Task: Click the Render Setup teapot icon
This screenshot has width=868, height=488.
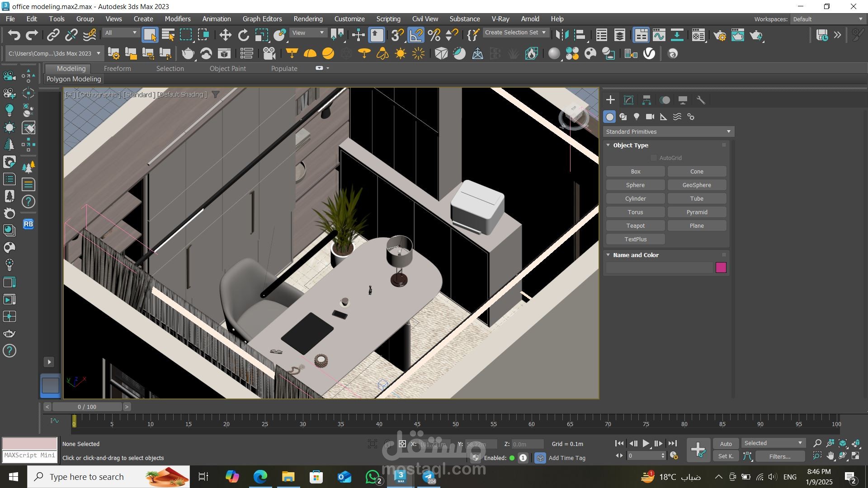Action: [x=720, y=35]
